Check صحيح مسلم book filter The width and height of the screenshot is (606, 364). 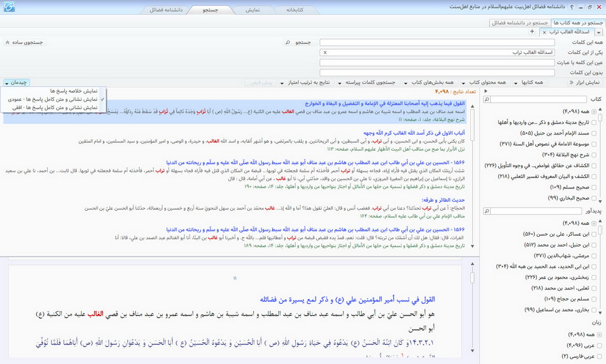pos(594,187)
